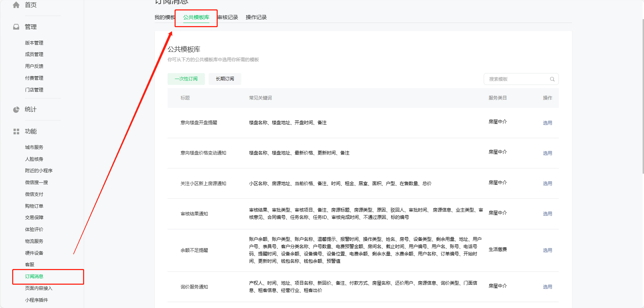
Task: Open the 操作记录 tab
Action: pos(256,17)
